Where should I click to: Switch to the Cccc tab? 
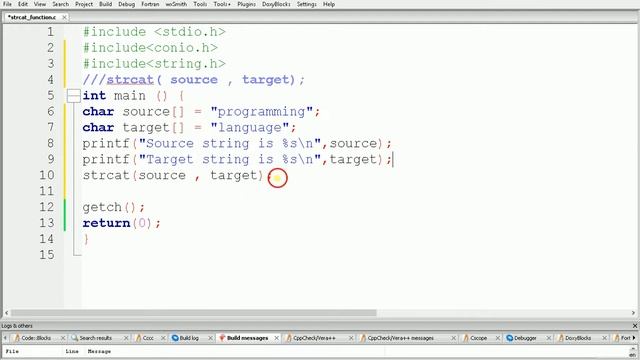coord(148,338)
